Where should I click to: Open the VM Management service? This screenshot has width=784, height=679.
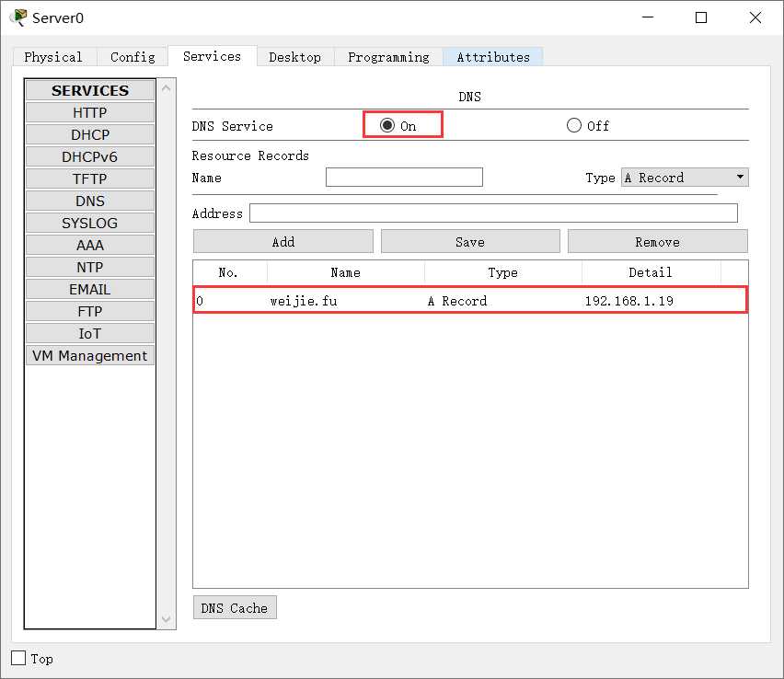[x=90, y=355]
